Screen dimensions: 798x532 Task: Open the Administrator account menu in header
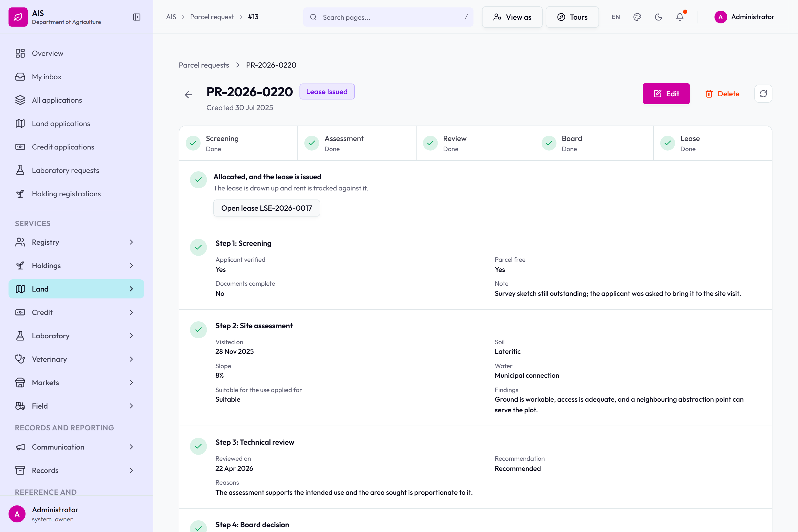[744, 17]
